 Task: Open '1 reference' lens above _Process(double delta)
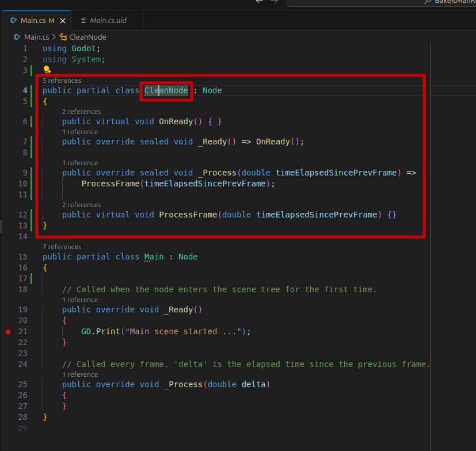[x=80, y=374]
